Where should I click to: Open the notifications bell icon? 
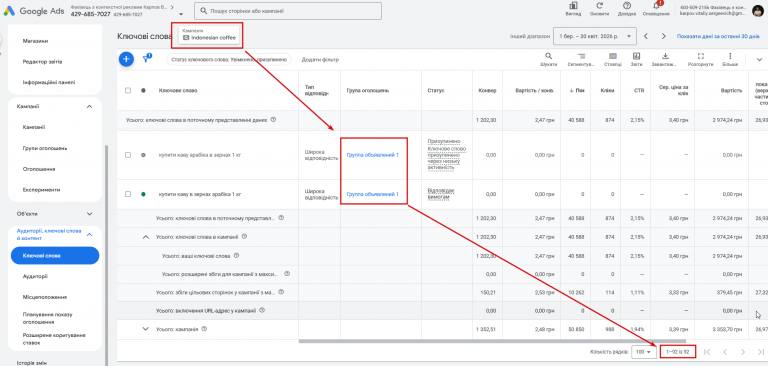click(657, 6)
